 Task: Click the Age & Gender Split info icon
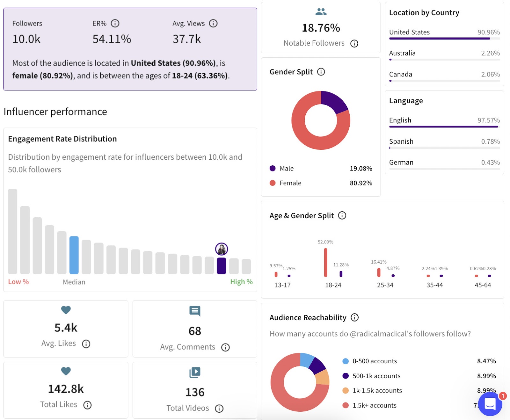[342, 216]
